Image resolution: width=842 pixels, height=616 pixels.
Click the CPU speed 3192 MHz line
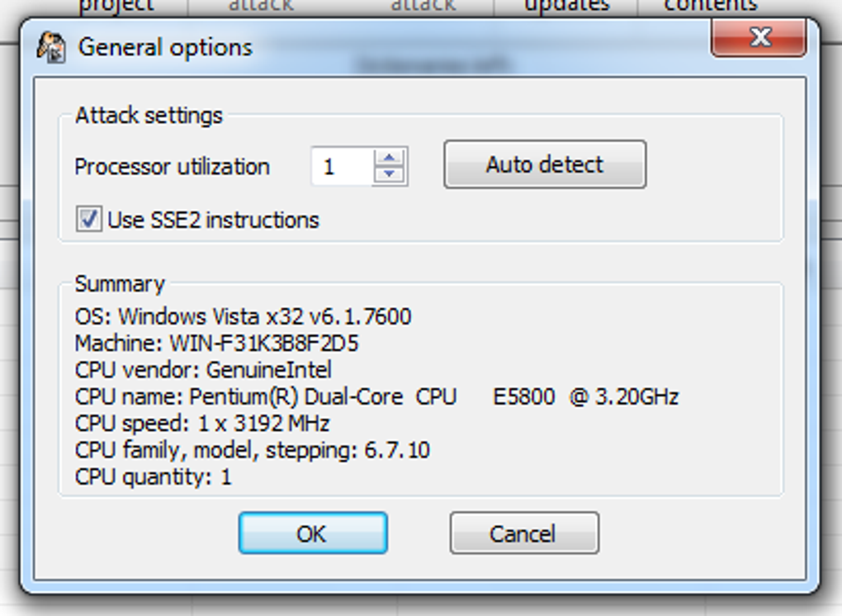click(x=202, y=424)
